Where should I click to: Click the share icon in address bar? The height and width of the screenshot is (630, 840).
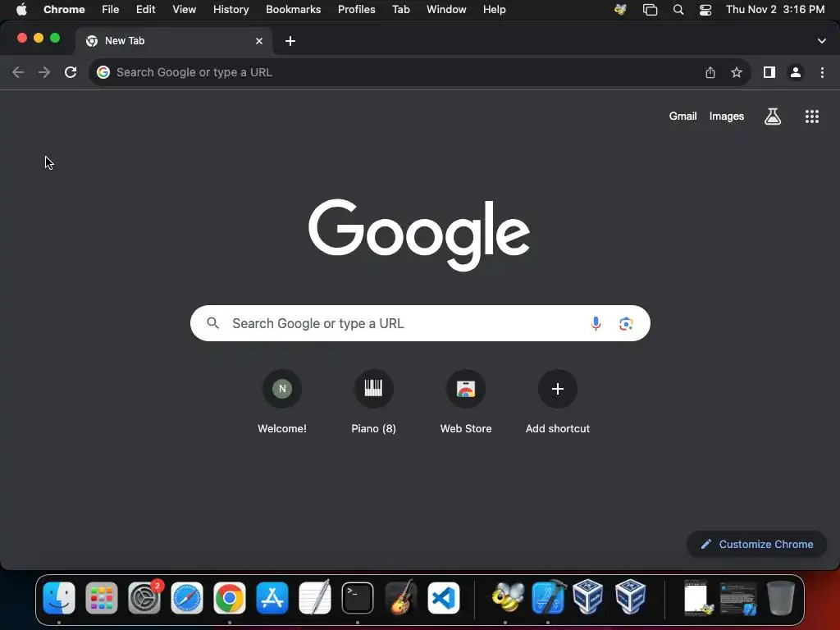(710, 72)
